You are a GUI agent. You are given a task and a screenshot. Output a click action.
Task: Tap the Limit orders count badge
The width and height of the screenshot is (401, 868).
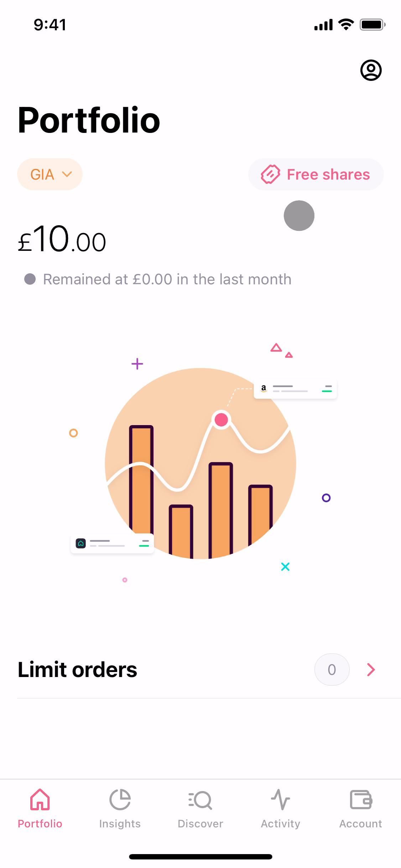[x=332, y=670]
